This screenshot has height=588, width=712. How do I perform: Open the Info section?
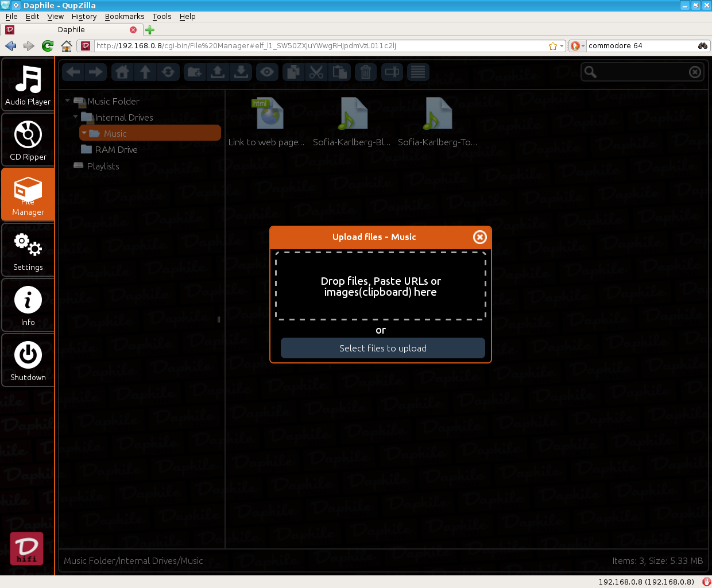(28, 305)
